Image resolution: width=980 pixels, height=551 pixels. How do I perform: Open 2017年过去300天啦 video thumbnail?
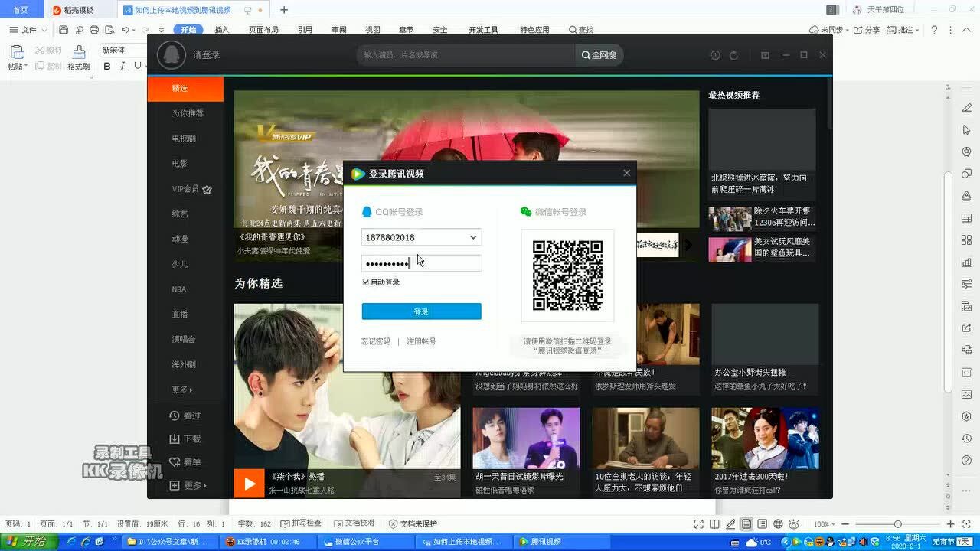765,439
